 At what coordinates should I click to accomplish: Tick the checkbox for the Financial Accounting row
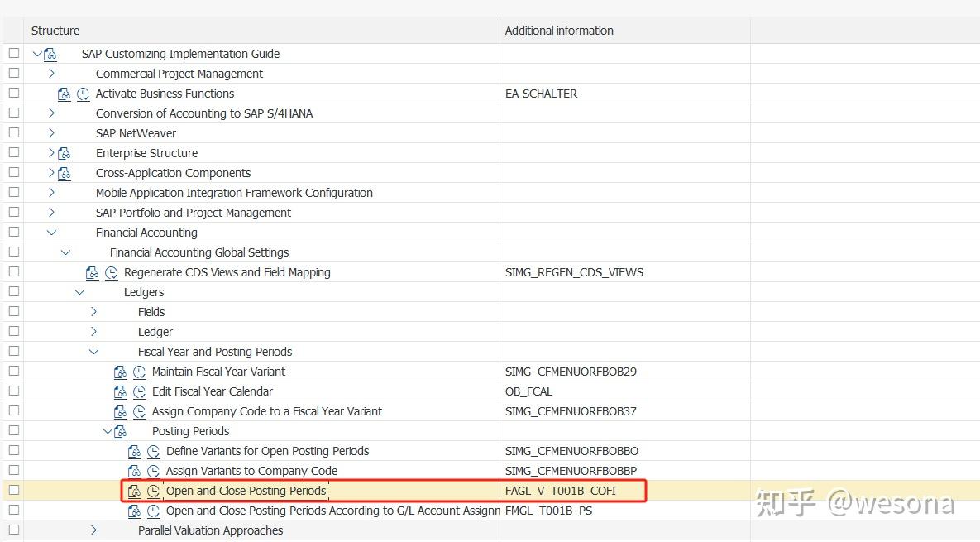tap(13, 233)
